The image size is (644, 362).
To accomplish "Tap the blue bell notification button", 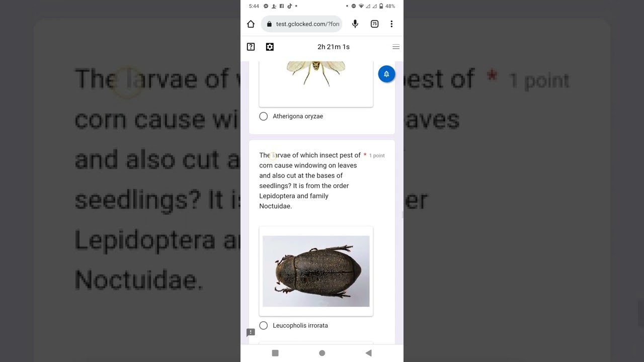I will [x=386, y=74].
